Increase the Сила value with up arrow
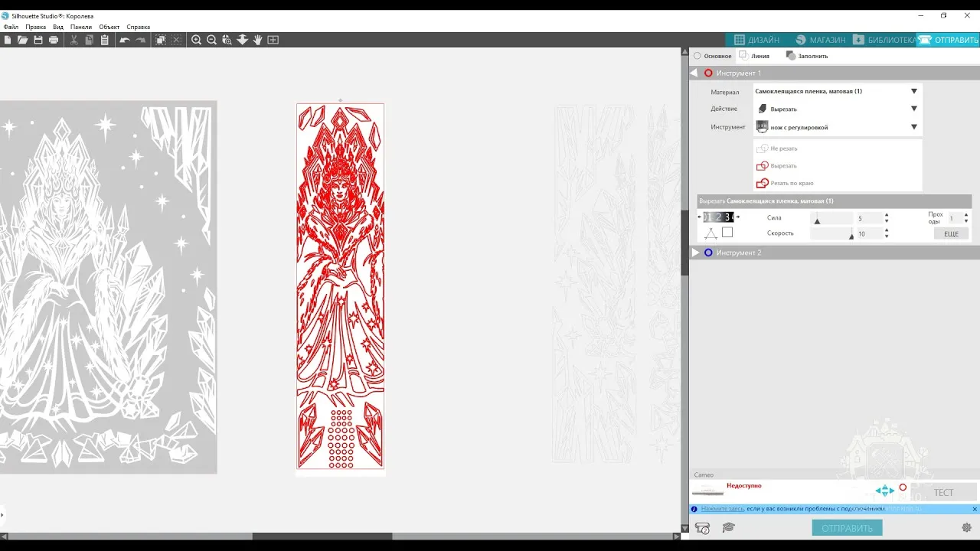Image resolution: width=980 pixels, height=551 pixels. coord(887,216)
